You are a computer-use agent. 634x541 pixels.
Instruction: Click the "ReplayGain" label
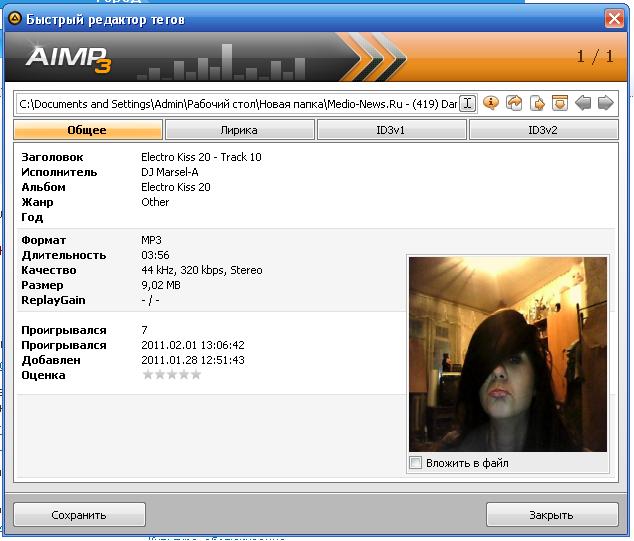coord(53,300)
